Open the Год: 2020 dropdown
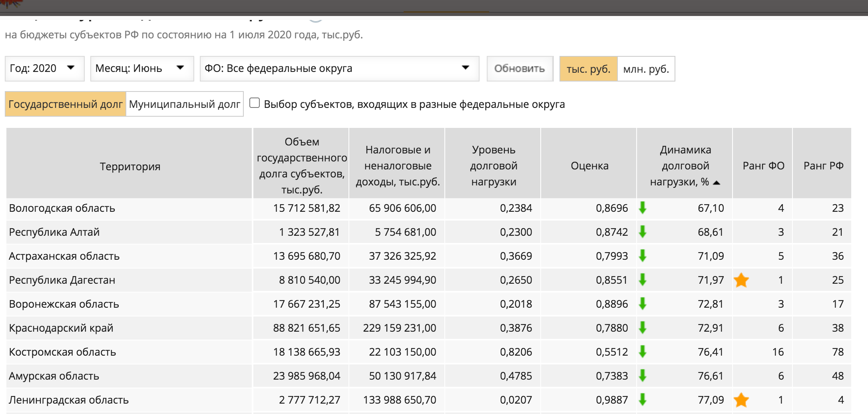This screenshot has height=414, width=868. [x=44, y=68]
